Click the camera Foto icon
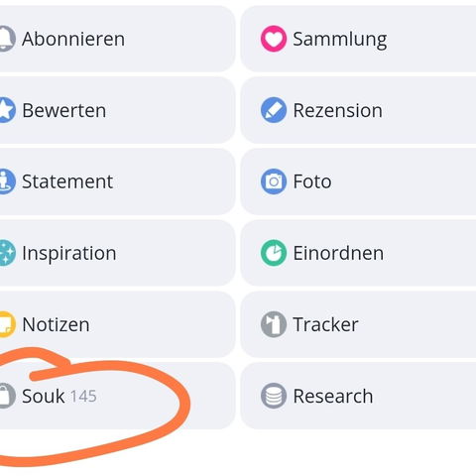This screenshot has width=476, height=476. tap(274, 181)
